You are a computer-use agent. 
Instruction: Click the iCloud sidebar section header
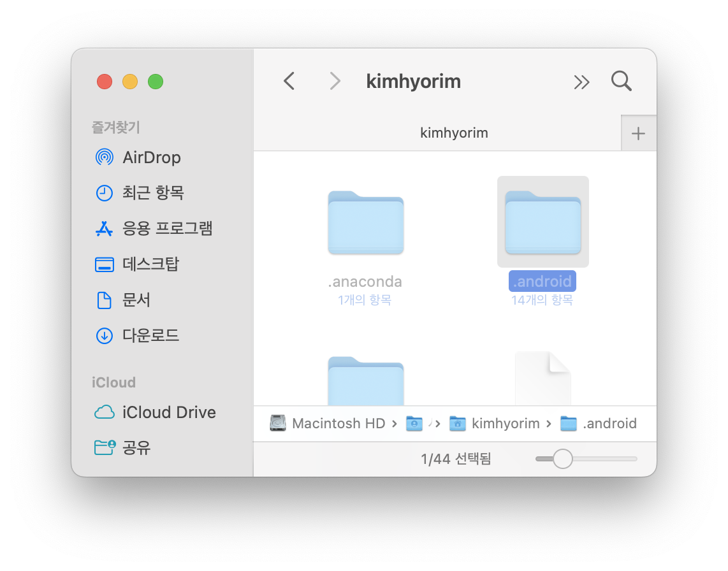(113, 382)
